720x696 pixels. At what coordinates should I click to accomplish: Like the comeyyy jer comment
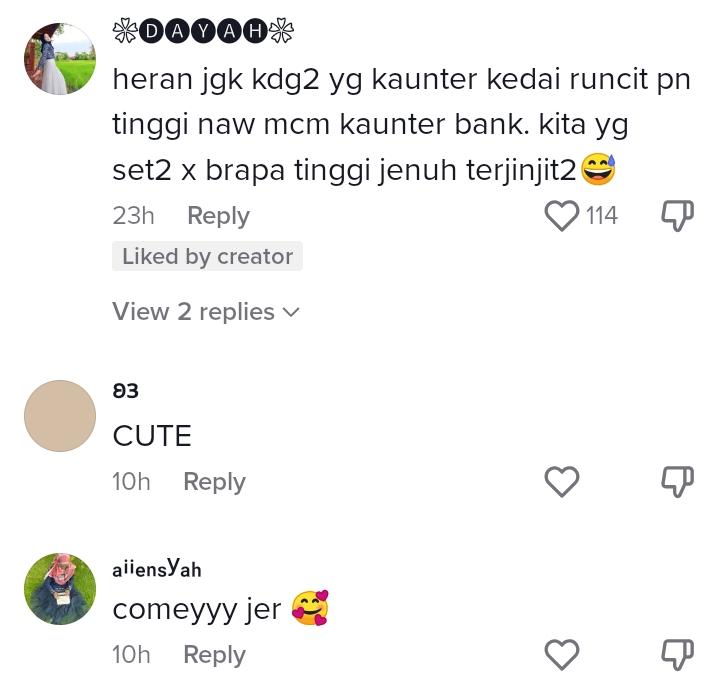(561, 654)
